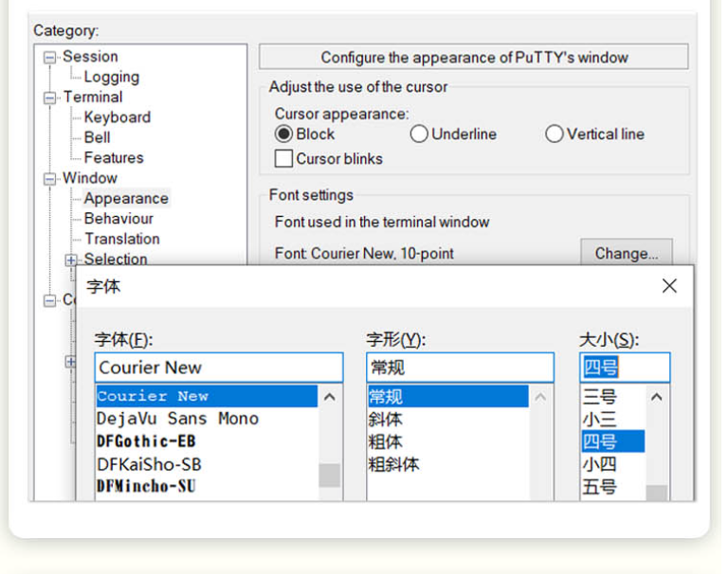Close the 字体 font dialog

click(x=669, y=286)
